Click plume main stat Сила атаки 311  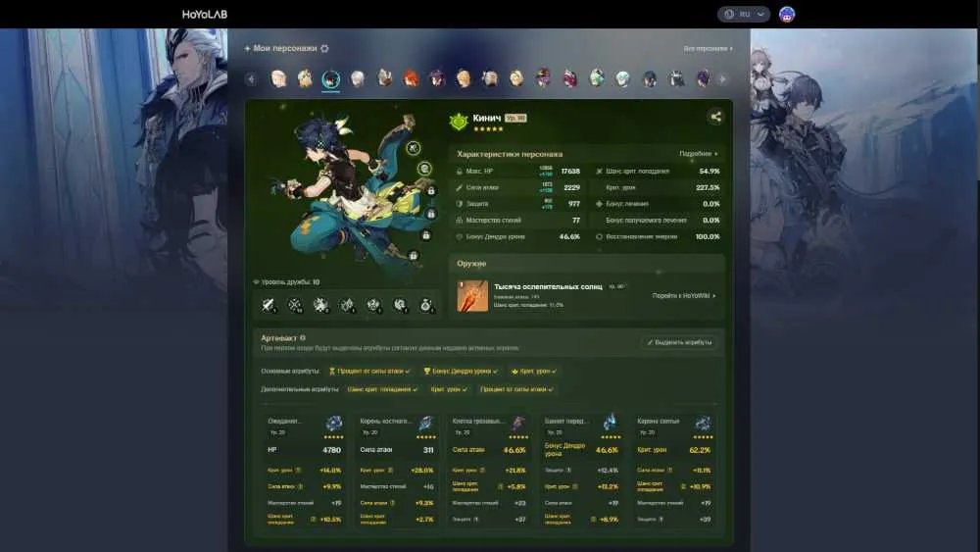(x=396, y=450)
